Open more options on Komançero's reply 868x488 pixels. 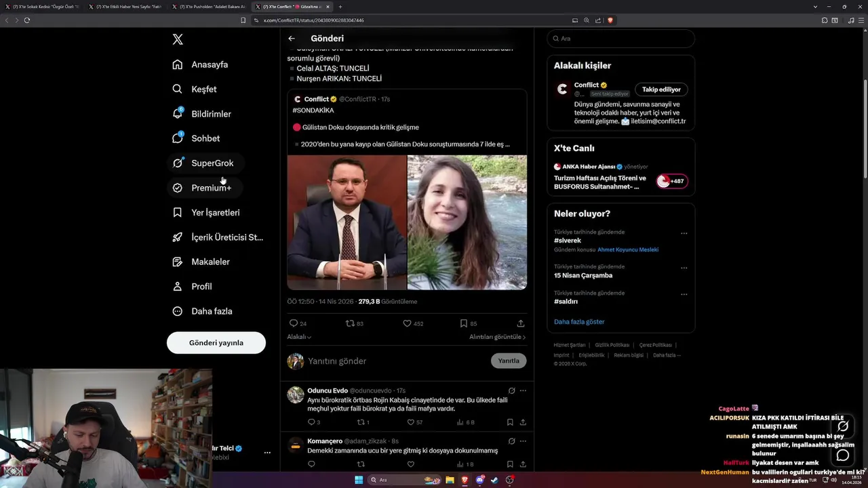[x=523, y=441]
